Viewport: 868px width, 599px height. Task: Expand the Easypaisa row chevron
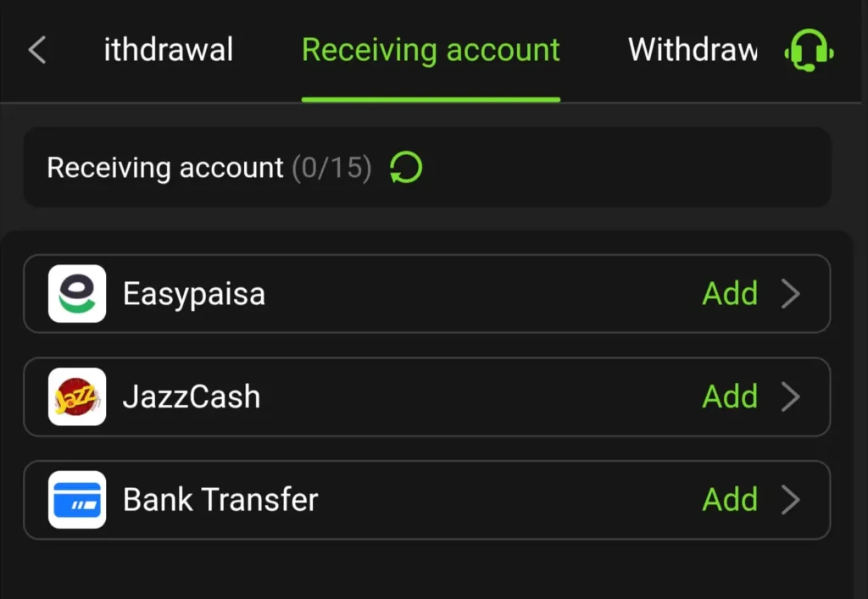click(x=791, y=294)
